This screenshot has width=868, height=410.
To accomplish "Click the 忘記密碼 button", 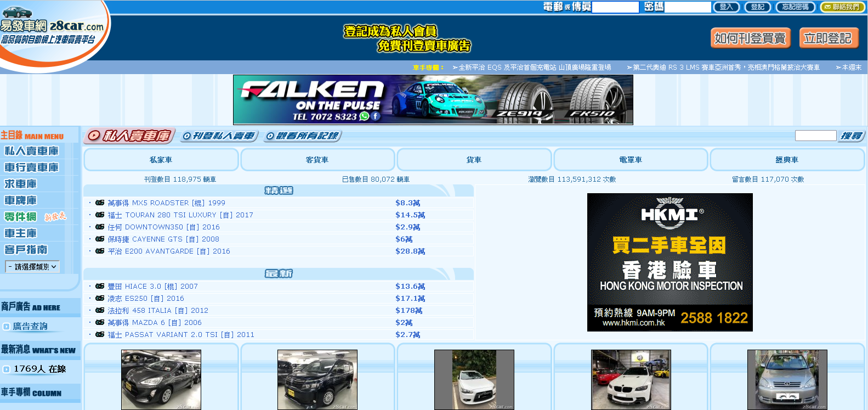I will point(796,7).
